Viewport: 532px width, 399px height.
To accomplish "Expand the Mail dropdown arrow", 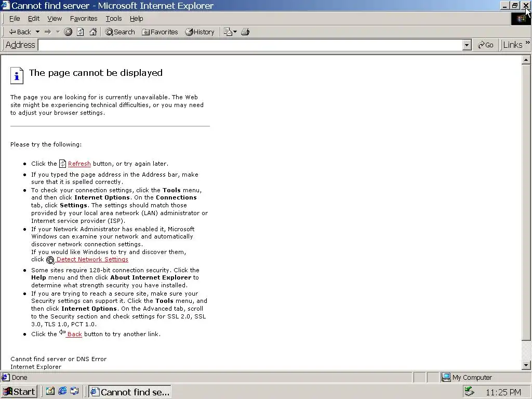I will pyautogui.click(x=235, y=32).
